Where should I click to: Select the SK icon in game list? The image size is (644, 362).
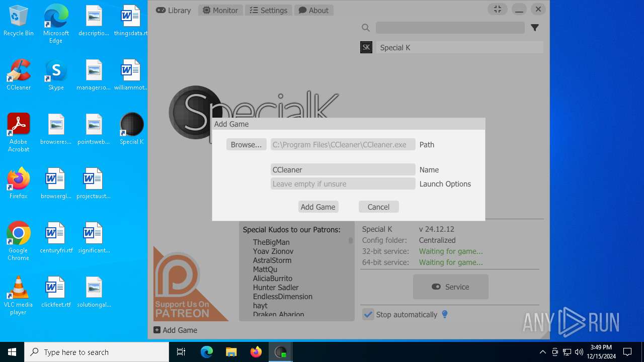click(x=366, y=47)
